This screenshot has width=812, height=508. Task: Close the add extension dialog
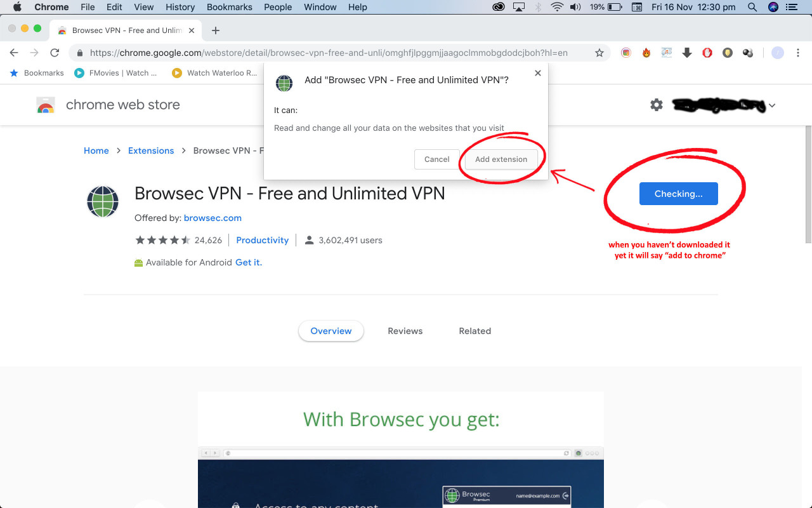538,73
